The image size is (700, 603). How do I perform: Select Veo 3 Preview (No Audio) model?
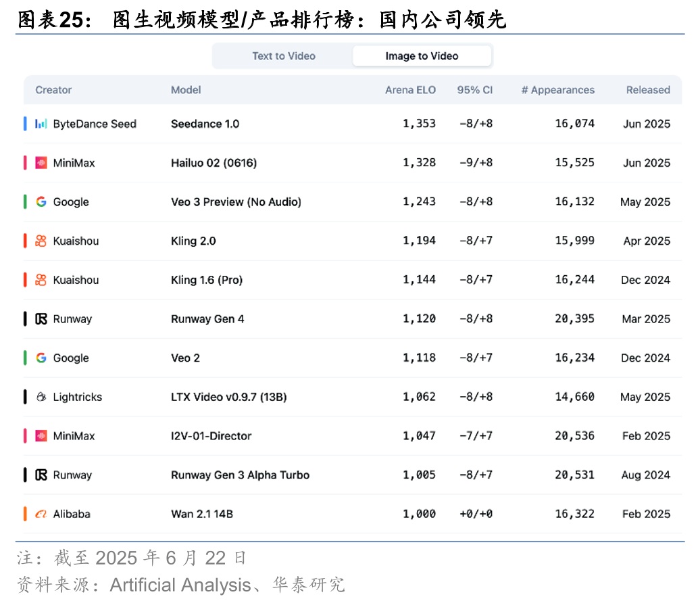(236, 202)
